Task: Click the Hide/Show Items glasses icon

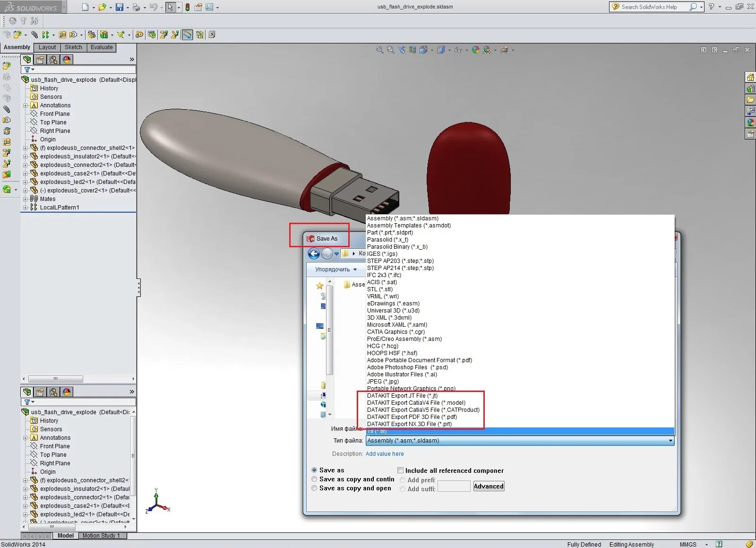Action: tap(457, 50)
